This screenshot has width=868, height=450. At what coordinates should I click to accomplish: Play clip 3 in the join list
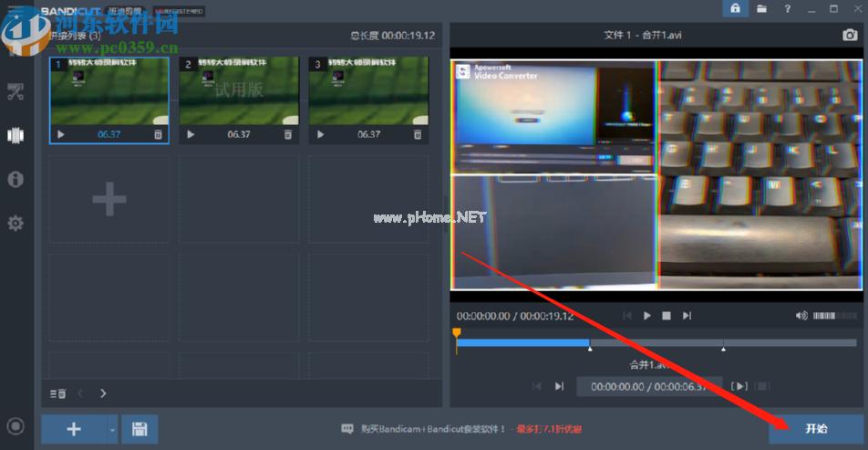click(x=321, y=134)
